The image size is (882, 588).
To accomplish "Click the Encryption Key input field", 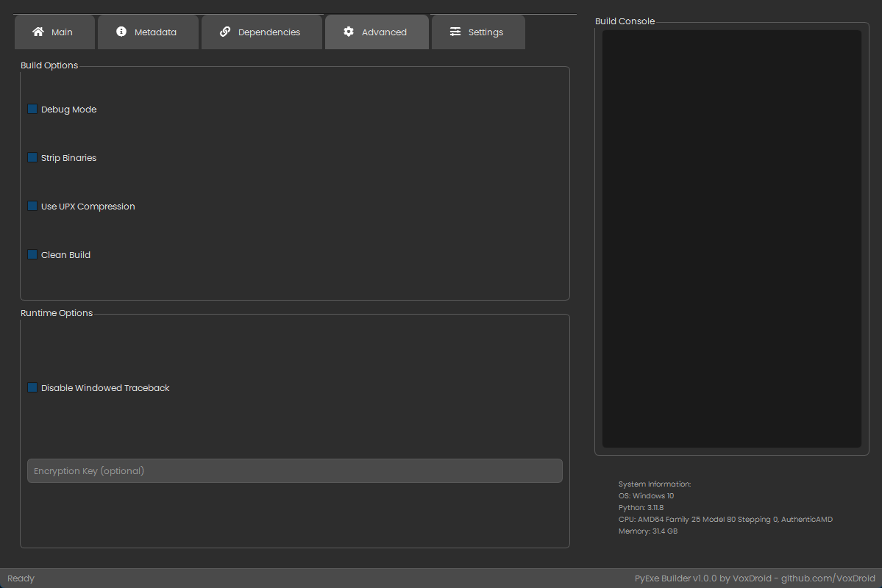I will pos(295,470).
